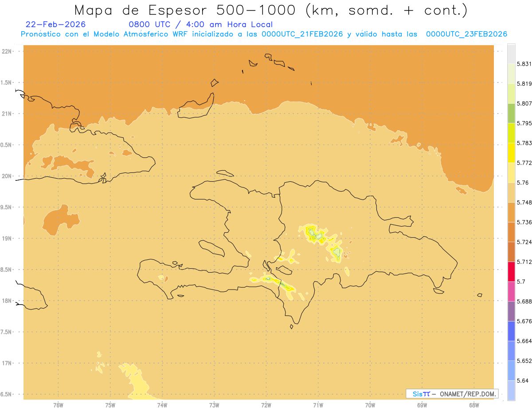Click the latitude label '20N'

(x=6, y=176)
